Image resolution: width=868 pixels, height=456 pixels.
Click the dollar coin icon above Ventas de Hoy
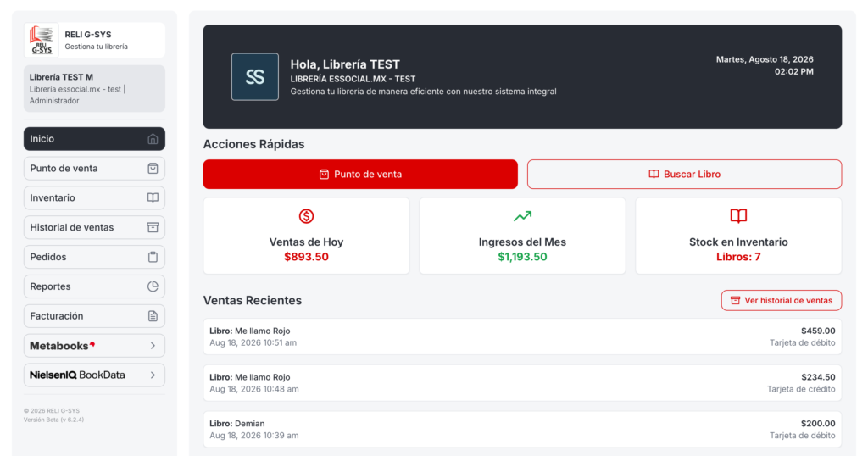tap(306, 216)
